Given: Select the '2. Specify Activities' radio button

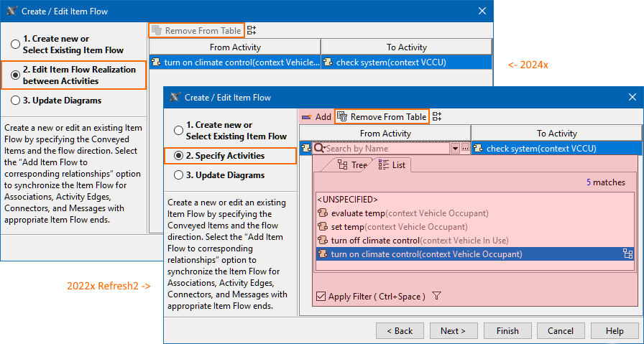Looking at the screenshot, I should tap(178, 156).
